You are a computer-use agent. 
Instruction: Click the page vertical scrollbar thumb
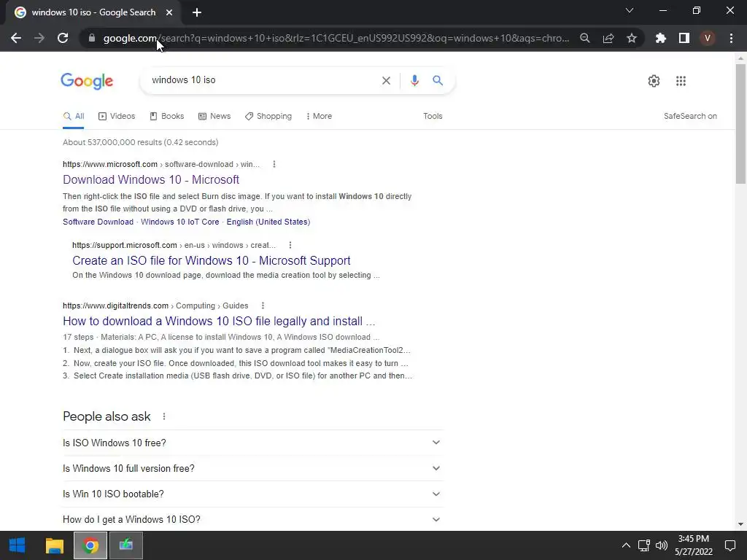tap(741, 122)
